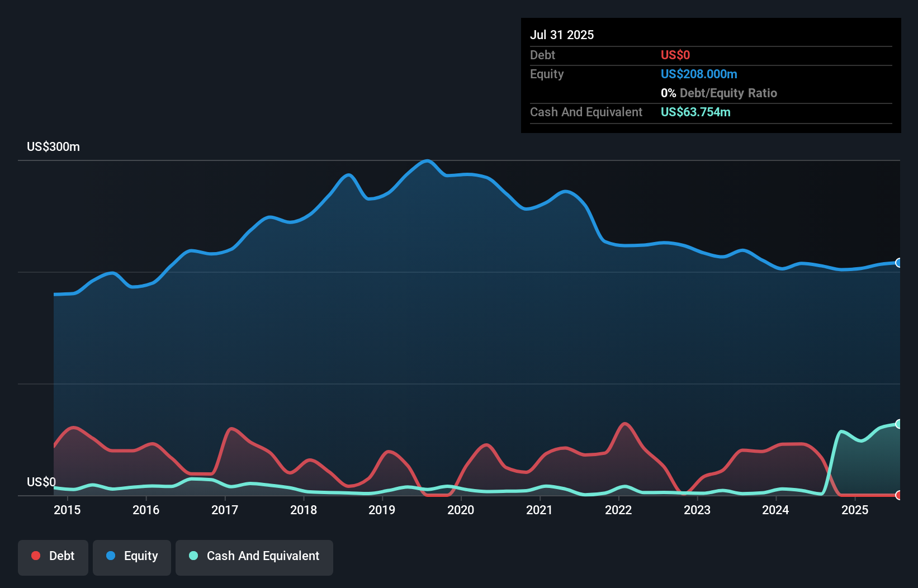Click the red US$0 debt value in tooltip
Image resolution: width=918 pixels, height=588 pixels.
point(675,55)
